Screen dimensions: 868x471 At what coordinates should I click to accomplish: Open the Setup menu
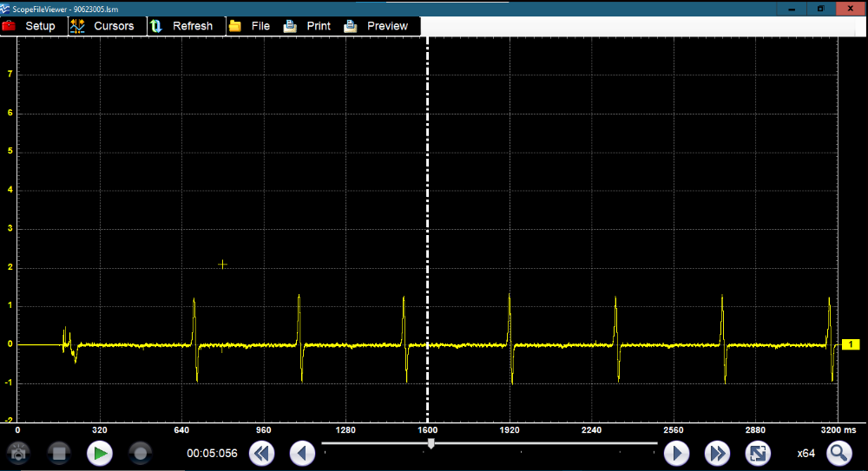30,26
